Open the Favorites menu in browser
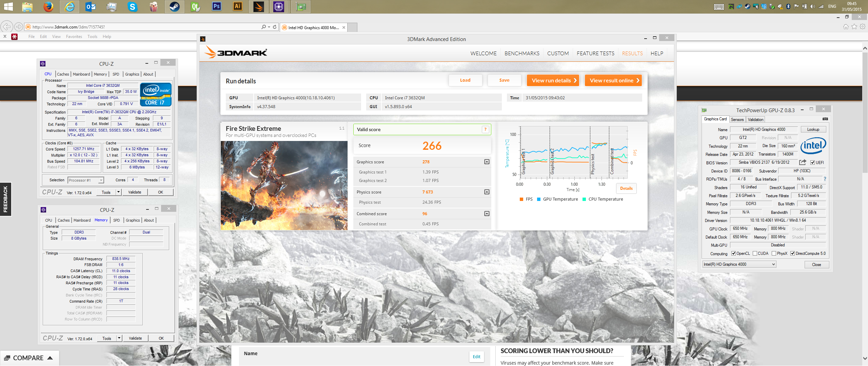The image size is (868, 366). tap(74, 37)
